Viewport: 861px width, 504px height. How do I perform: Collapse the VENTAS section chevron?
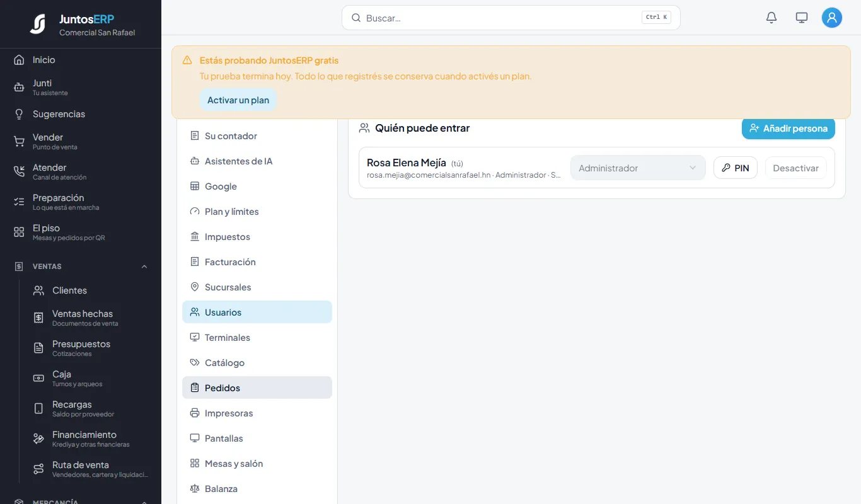[144, 266]
